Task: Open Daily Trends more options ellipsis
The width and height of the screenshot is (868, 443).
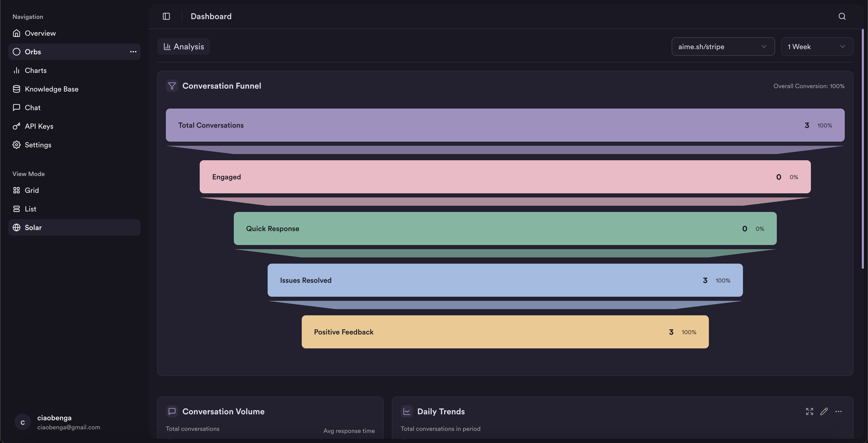Action: coord(838,411)
